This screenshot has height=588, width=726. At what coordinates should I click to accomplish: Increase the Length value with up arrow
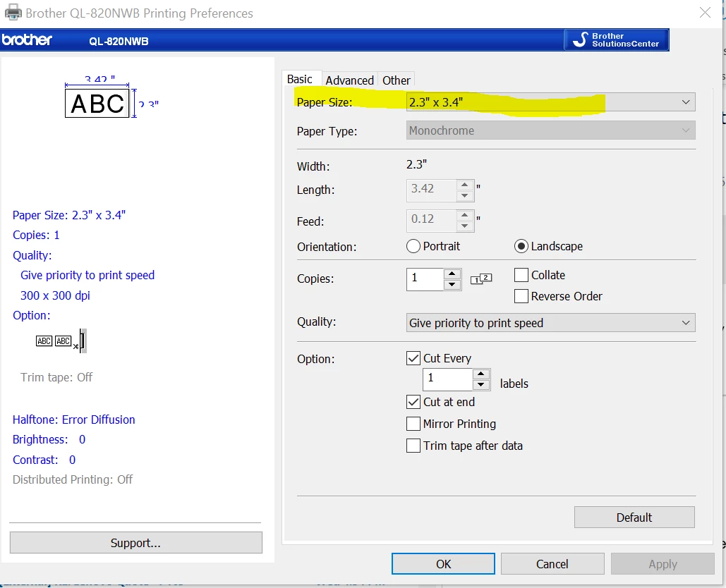pyautogui.click(x=464, y=185)
